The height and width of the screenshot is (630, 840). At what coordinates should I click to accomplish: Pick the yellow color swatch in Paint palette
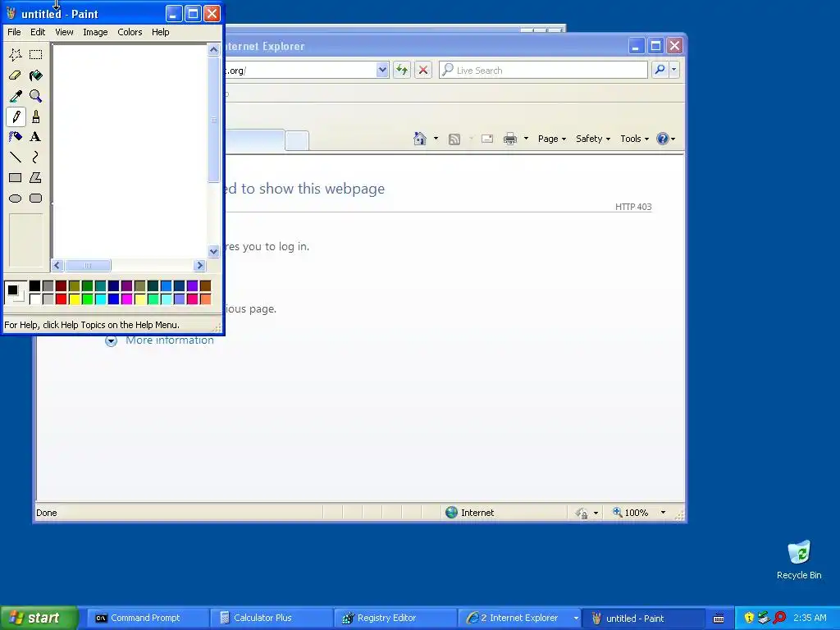(x=75, y=299)
